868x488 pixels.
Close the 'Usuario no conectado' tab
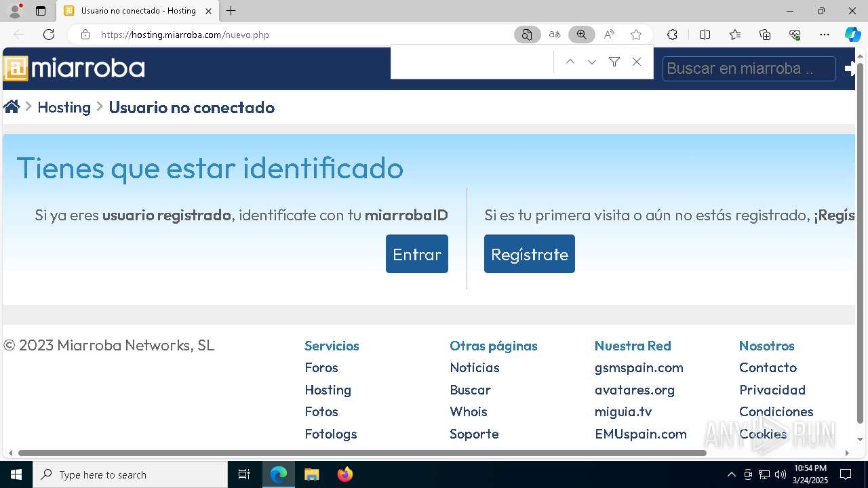(208, 11)
